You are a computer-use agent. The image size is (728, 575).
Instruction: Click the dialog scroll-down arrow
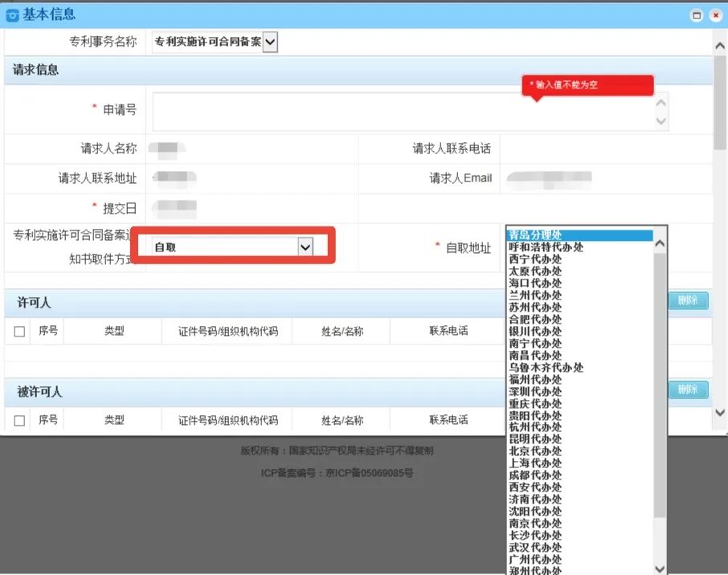[x=720, y=412]
